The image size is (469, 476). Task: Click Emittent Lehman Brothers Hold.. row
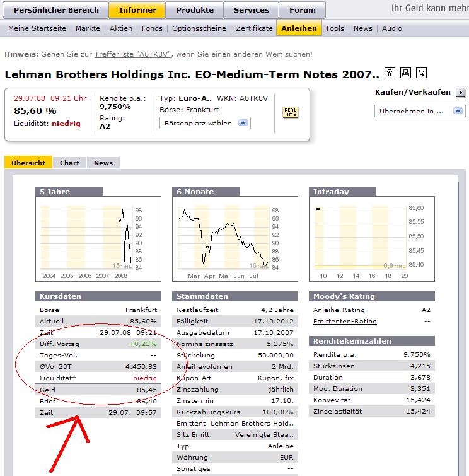click(x=235, y=423)
